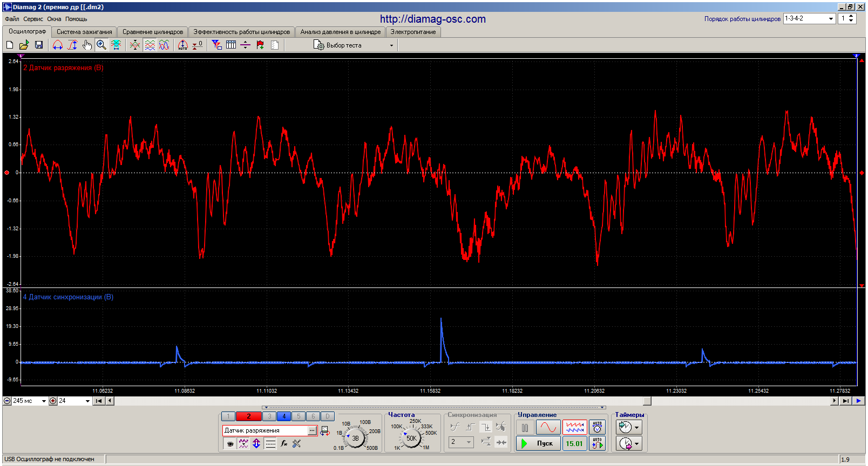Open the Эффективность работы цилиндров tab
868x466 pixels.
[x=242, y=32]
